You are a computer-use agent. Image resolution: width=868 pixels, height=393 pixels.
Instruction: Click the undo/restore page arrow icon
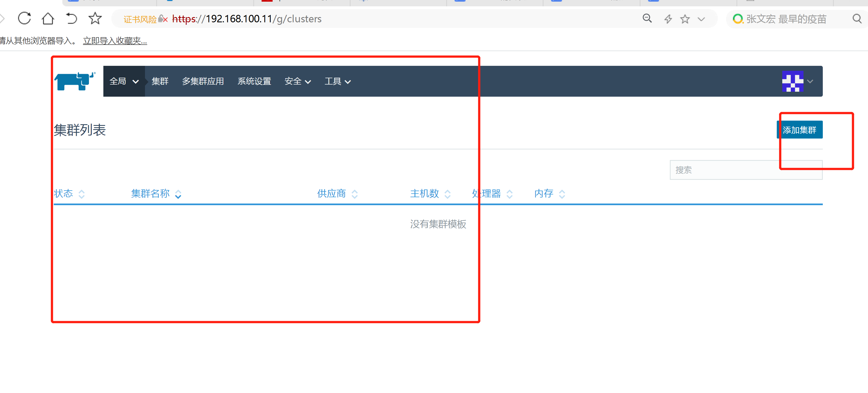[71, 18]
